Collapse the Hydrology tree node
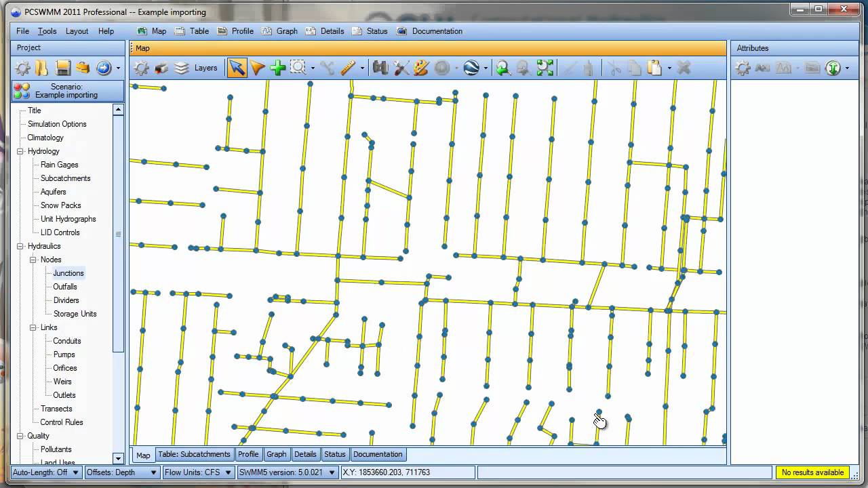This screenshot has height=488, width=868. pyautogui.click(x=20, y=151)
